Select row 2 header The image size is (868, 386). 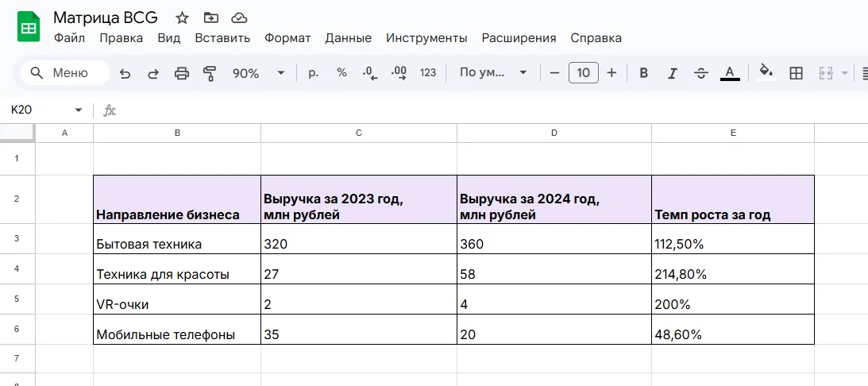17,199
